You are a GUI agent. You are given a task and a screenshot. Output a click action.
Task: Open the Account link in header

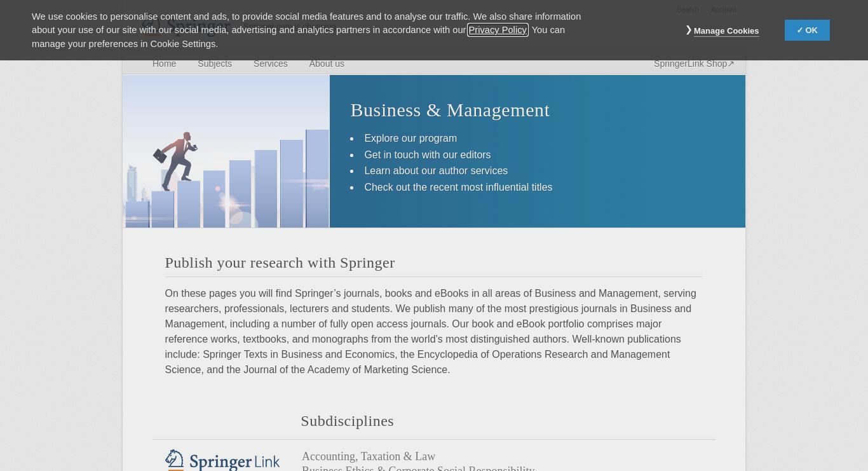(723, 10)
